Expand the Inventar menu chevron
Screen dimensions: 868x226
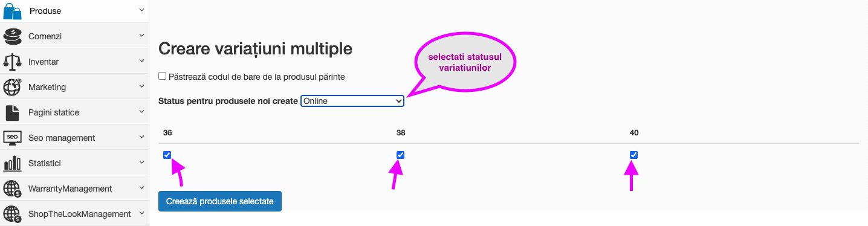pos(141,61)
